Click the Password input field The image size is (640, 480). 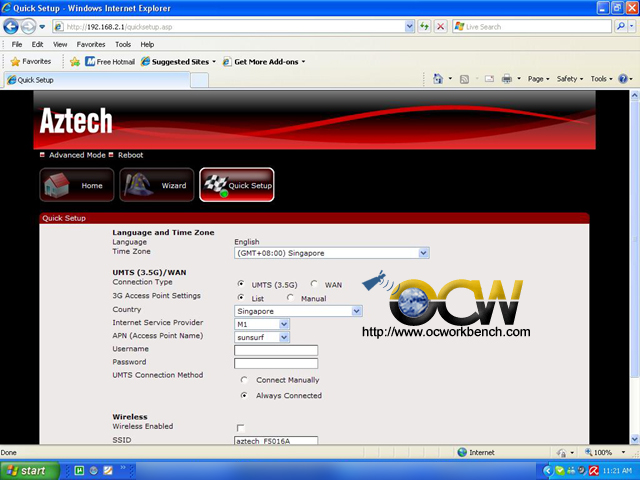click(x=276, y=363)
